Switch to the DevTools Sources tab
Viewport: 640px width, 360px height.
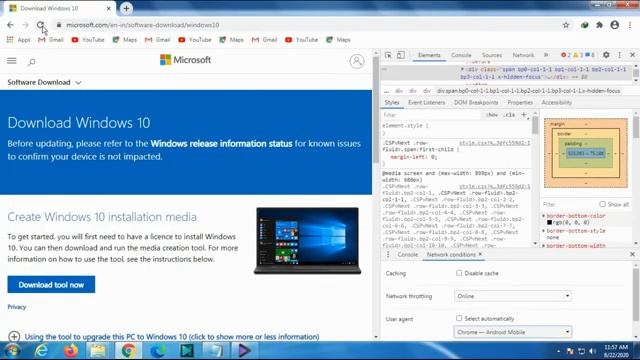492,55
